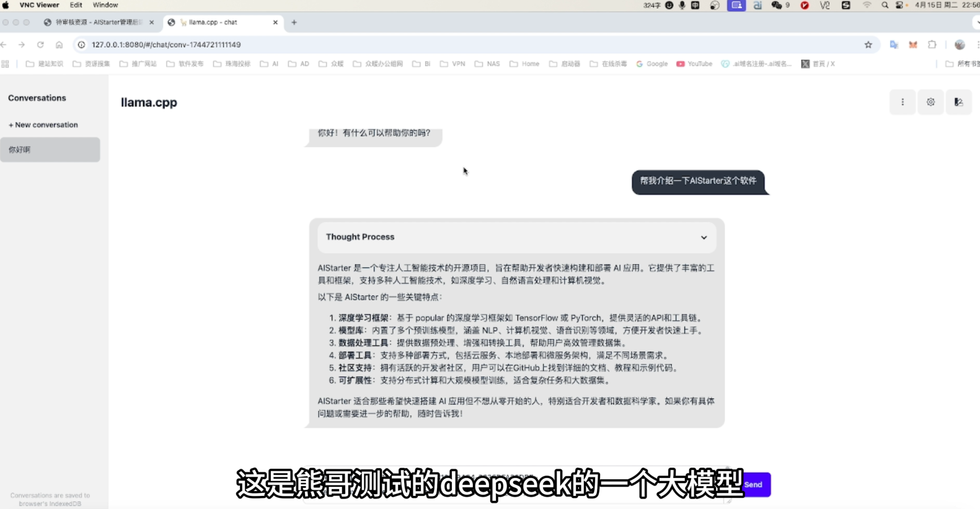Open the 建站知识 bookmark folder
Image resolution: width=980 pixels, height=509 pixels.
pos(44,64)
